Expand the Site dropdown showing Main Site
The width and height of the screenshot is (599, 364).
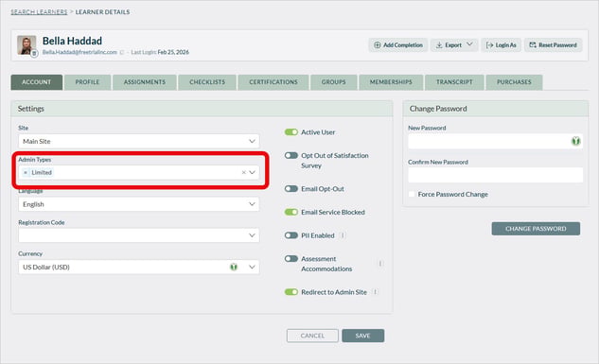coord(139,141)
